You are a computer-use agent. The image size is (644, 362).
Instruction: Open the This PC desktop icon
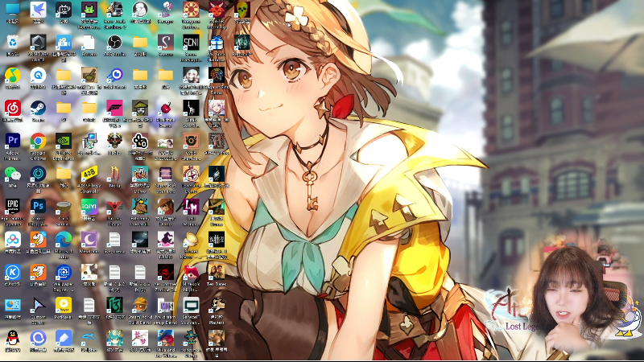coord(12,10)
